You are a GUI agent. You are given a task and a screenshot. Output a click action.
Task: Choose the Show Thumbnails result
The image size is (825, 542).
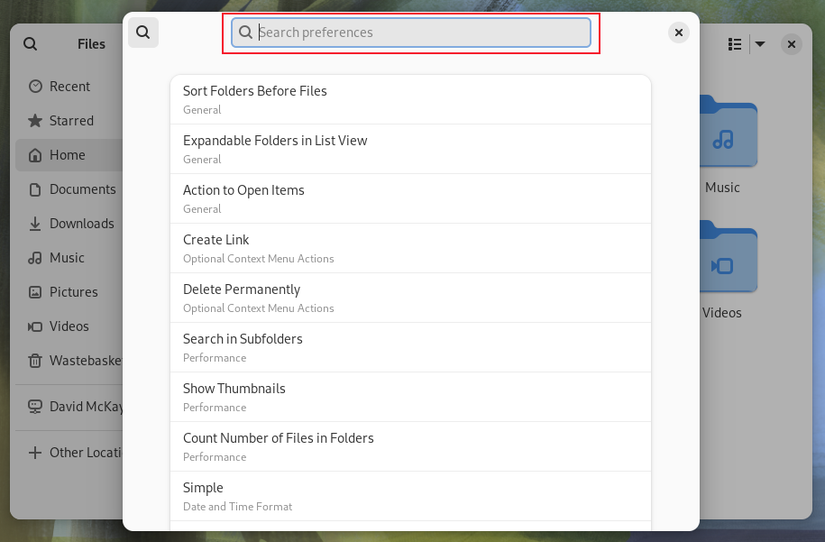click(411, 397)
